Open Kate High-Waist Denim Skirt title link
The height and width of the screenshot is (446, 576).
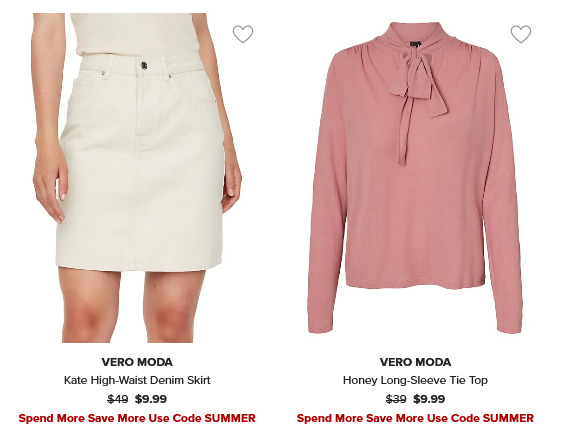pyautogui.click(x=137, y=380)
